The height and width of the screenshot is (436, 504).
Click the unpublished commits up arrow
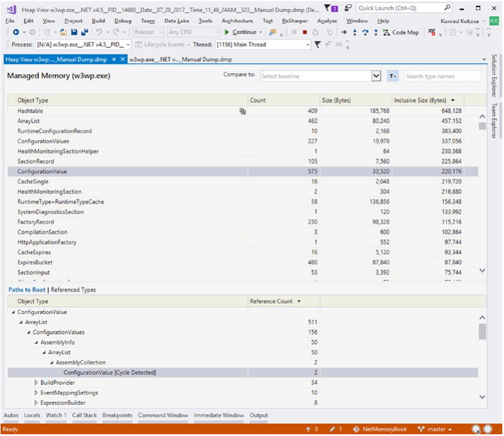coord(308,429)
